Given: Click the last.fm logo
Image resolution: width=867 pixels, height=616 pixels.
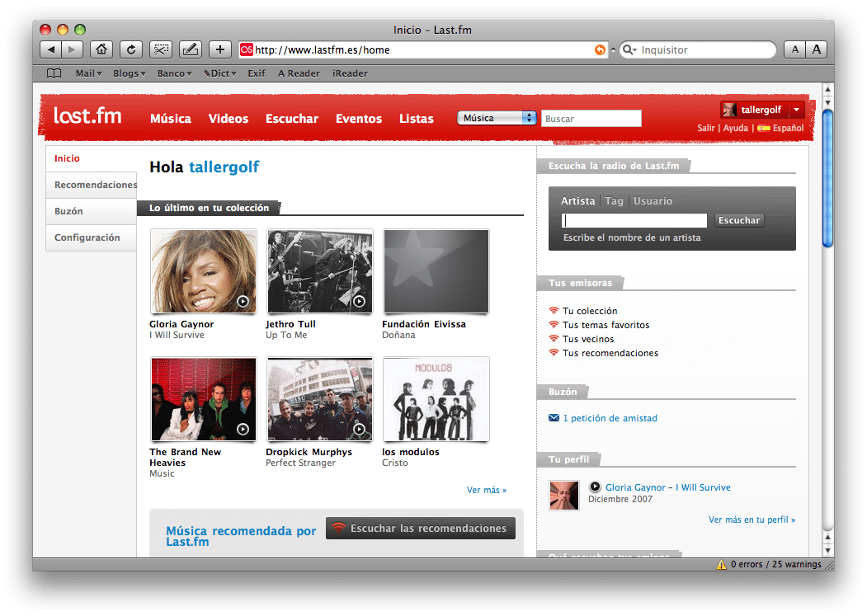Looking at the screenshot, I should coord(87,115).
